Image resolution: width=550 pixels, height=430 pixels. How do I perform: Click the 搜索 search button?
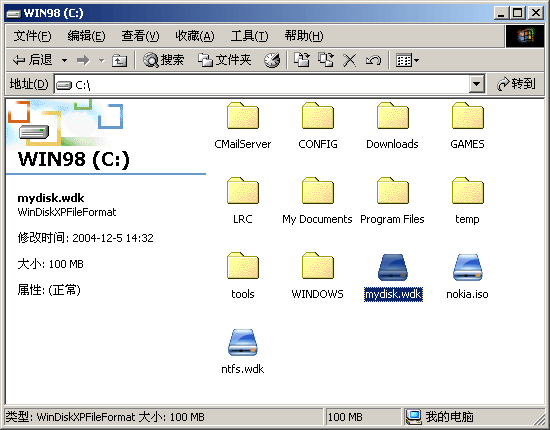[164, 60]
